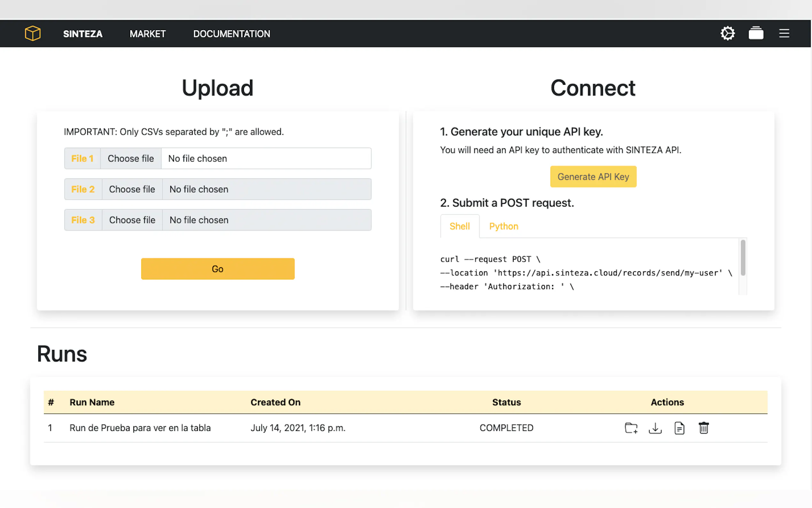Image resolution: width=812 pixels, height=508 pixels.
Task: Select the Shell code tab
Action: [459, 226]
